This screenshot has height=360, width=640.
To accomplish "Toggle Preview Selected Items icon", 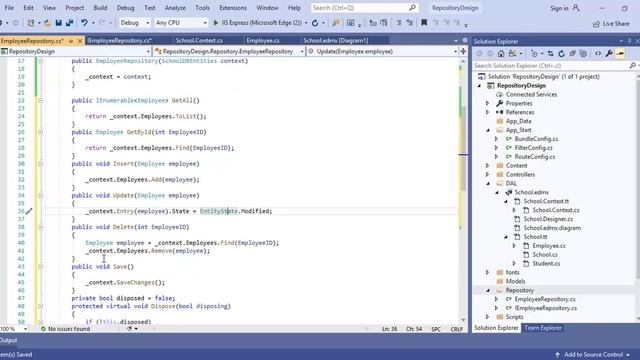I will 620,53.
